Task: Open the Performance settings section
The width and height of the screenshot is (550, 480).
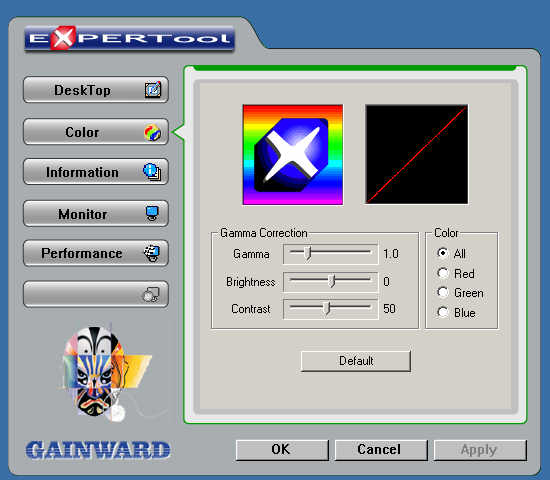Action: coord(96,253)
